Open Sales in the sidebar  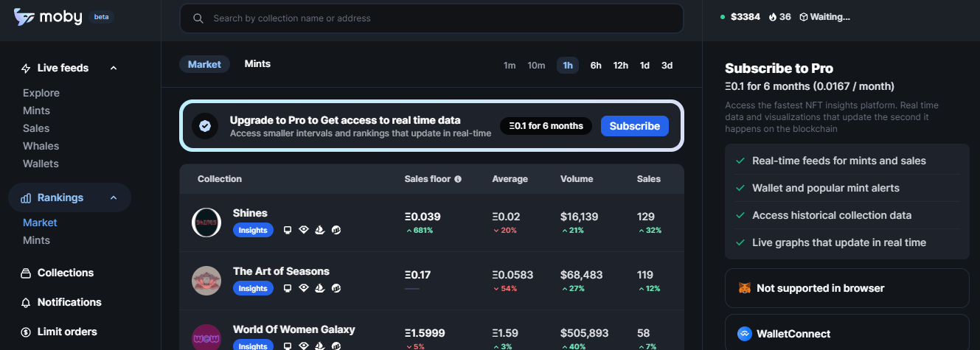pos(36,129)
